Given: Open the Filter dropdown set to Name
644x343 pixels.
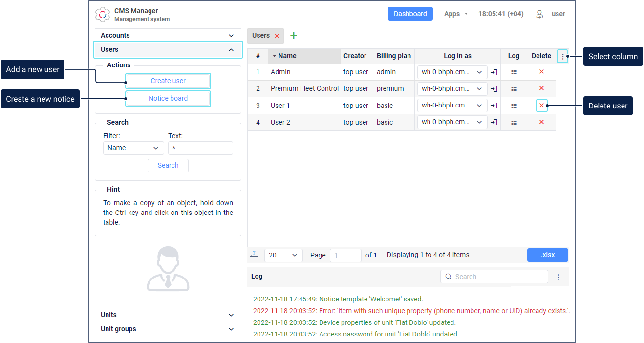Looking at the screenshot, I should click(133, 148).
